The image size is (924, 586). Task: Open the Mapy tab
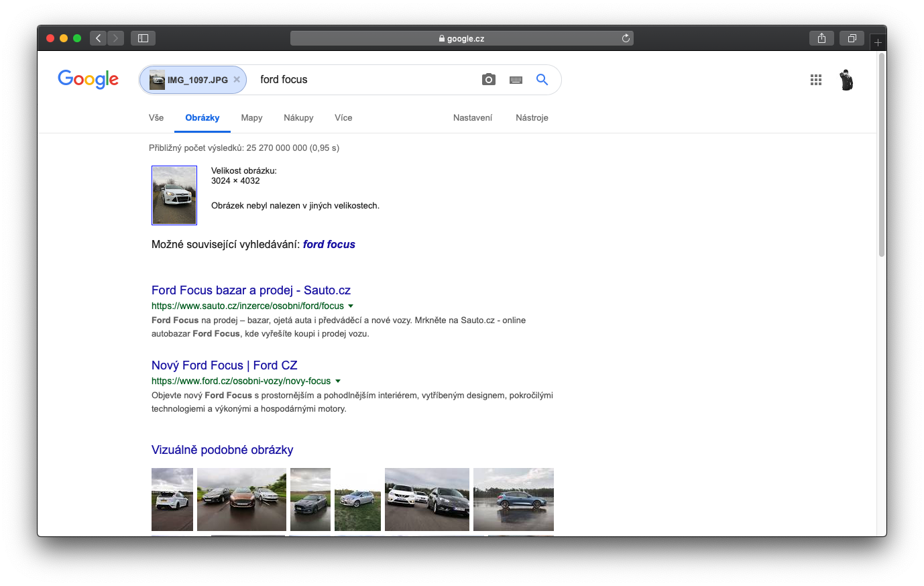click(x=251, y=117)
